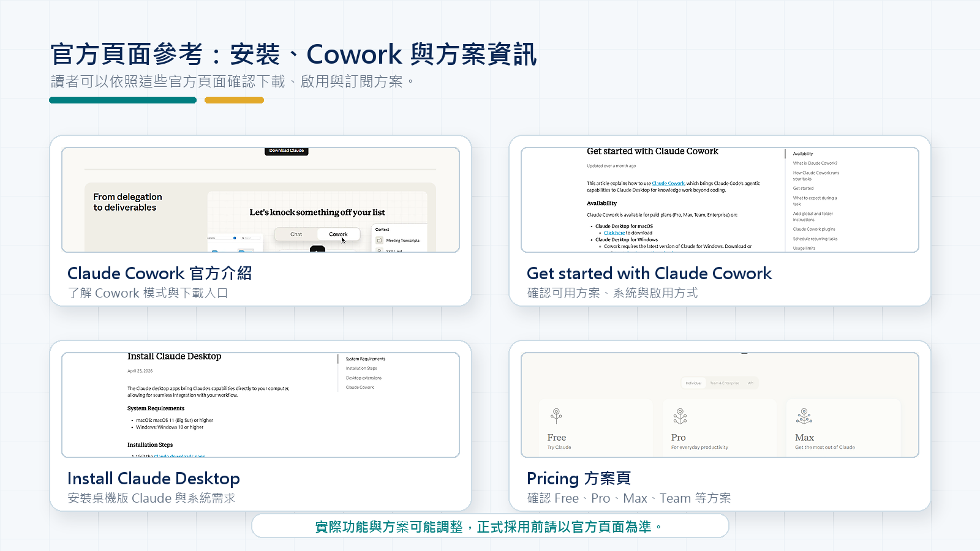Click the Free plan sprout icon
This screenshot has width=980, height=551.
556,416
